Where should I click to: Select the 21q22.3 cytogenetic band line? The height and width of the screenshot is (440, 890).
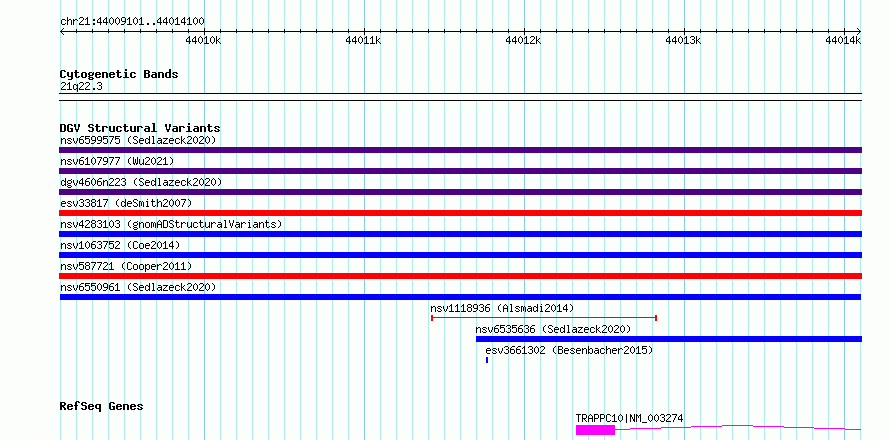pyautogui.click(x=460, y=97)
